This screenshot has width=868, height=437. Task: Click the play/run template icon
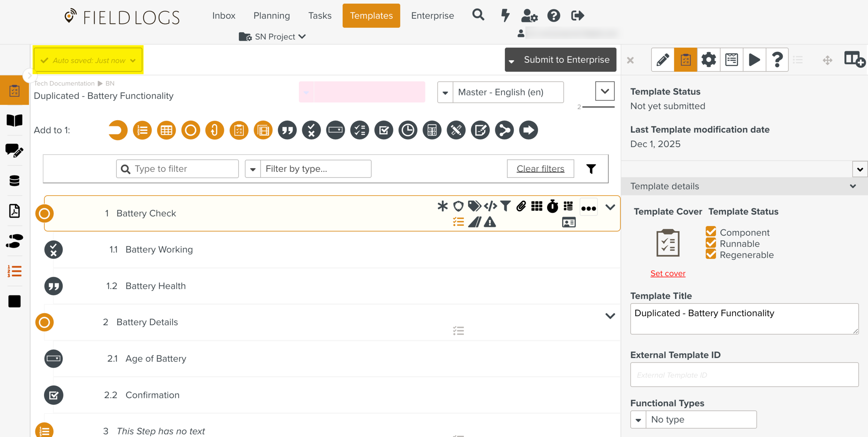(x=754, y=60)
